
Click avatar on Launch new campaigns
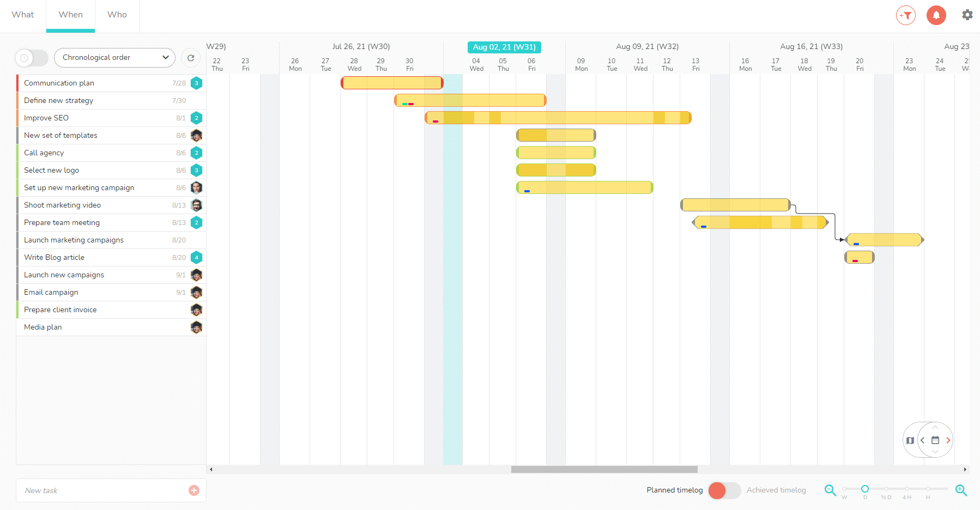click(197, 275)
